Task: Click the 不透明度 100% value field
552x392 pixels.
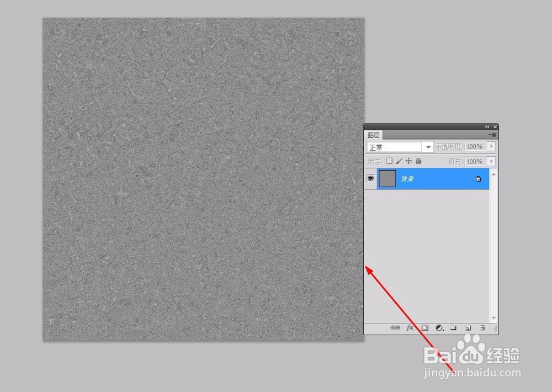Action: pyautogui.click(x=475, y=146)
